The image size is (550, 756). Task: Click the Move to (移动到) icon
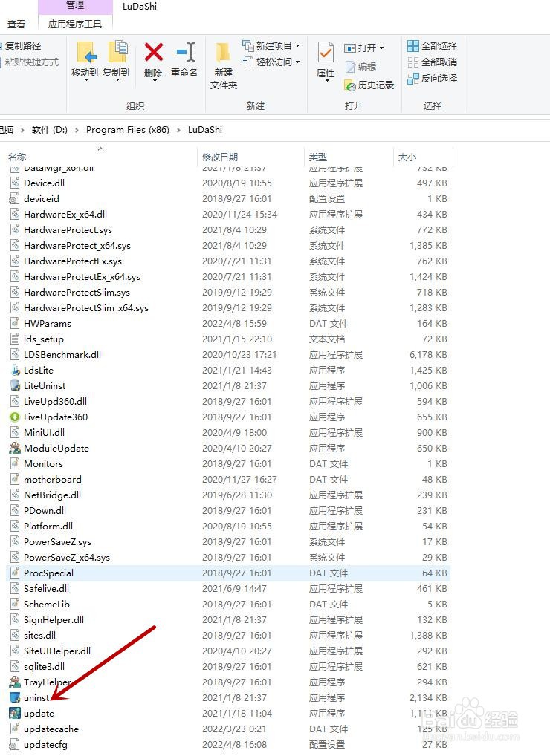[x=86, y=52]
